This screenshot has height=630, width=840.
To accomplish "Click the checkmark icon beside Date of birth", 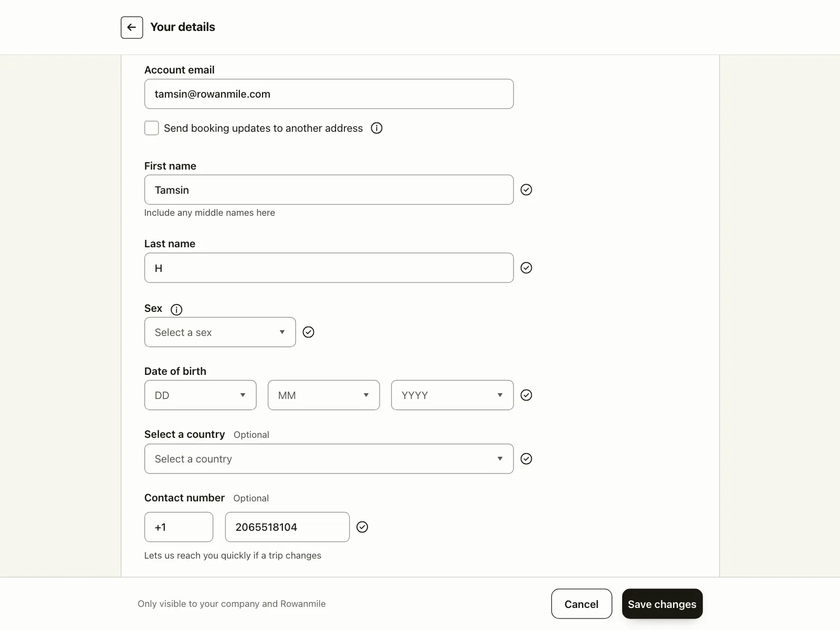I will pos(526,395).
